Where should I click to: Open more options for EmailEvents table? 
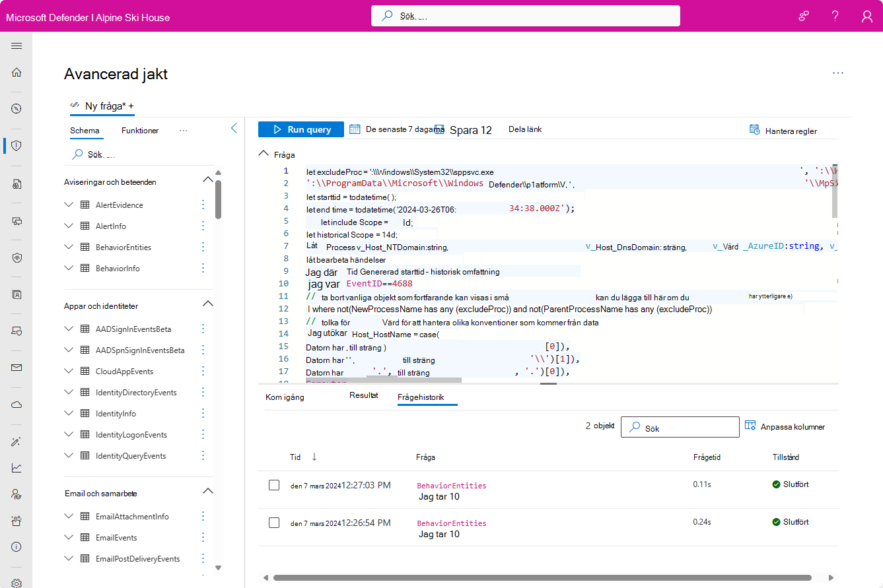203,538
